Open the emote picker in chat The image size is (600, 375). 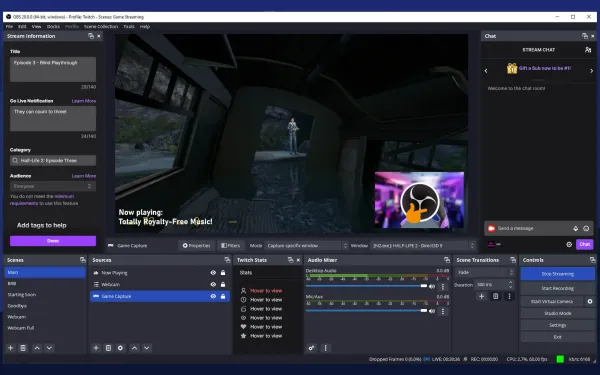[x=586, y=228]
